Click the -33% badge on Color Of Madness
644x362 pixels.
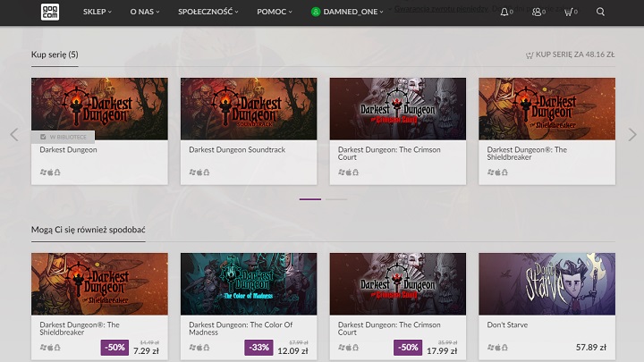(x=258, y=347)
